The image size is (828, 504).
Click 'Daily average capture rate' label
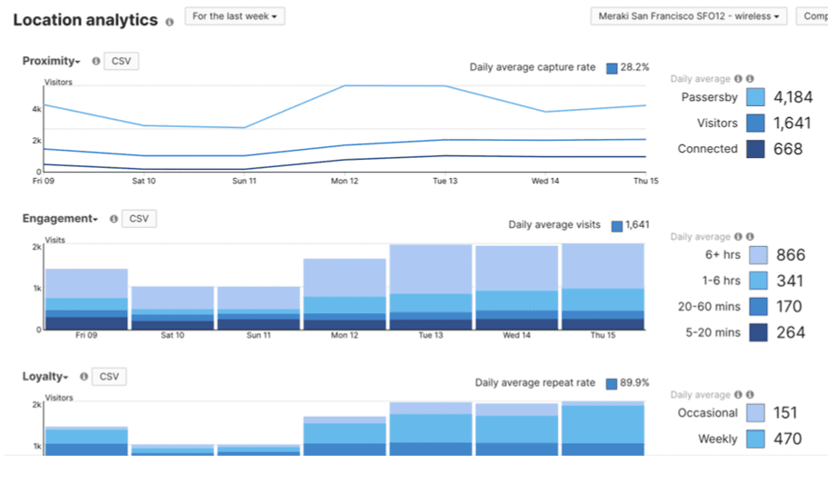(x=533, y=67)
